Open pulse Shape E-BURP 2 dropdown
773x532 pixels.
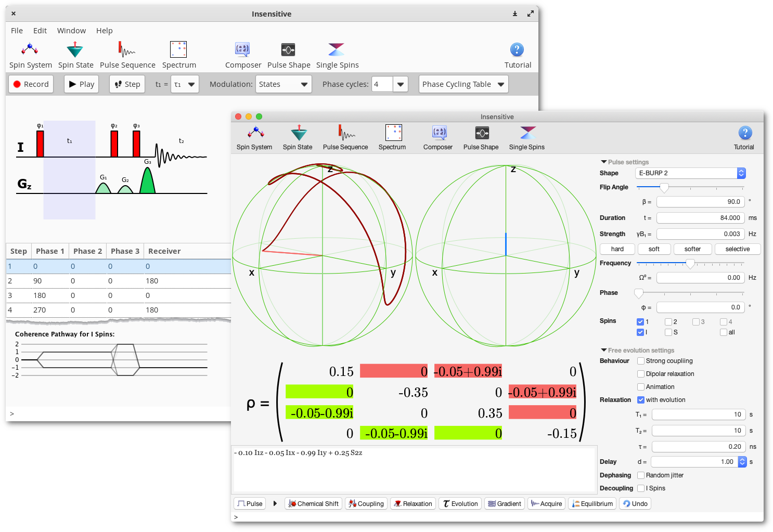[x=690, y=173]
